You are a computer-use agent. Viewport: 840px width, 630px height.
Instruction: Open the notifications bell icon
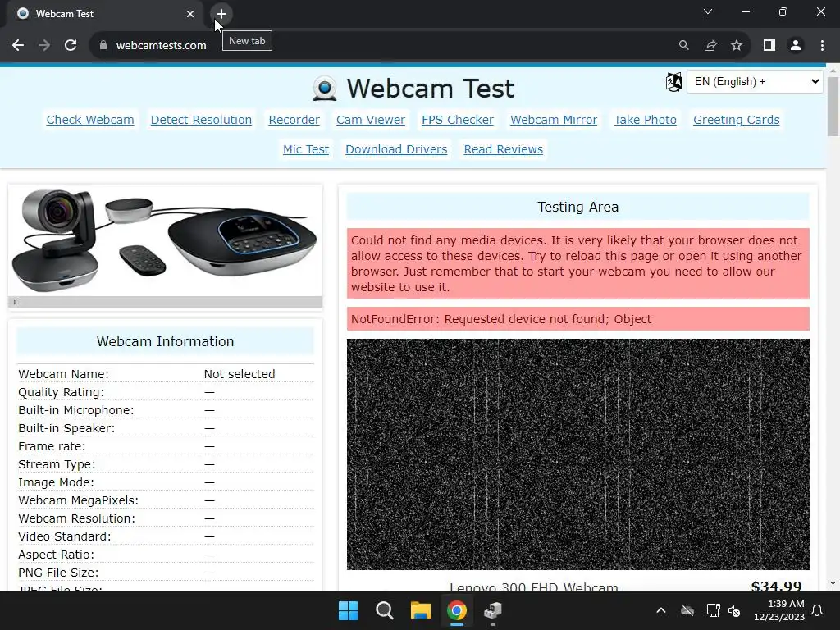[x=818, y=610]
